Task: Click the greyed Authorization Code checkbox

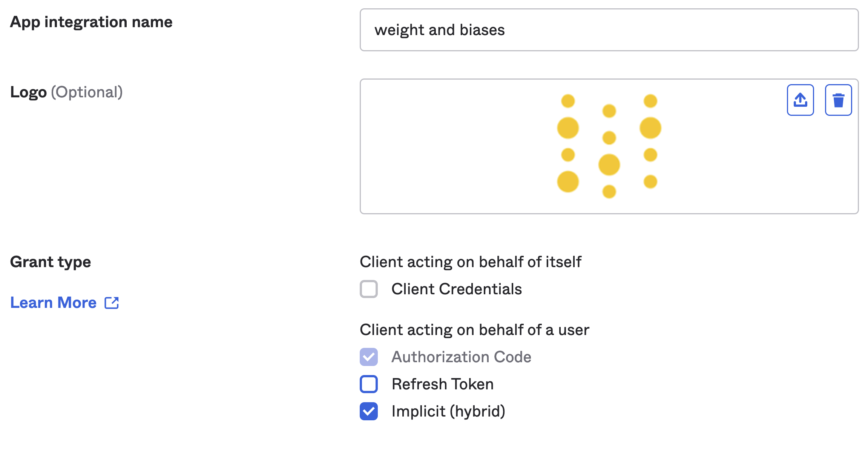Action: (x=369, y=357)
